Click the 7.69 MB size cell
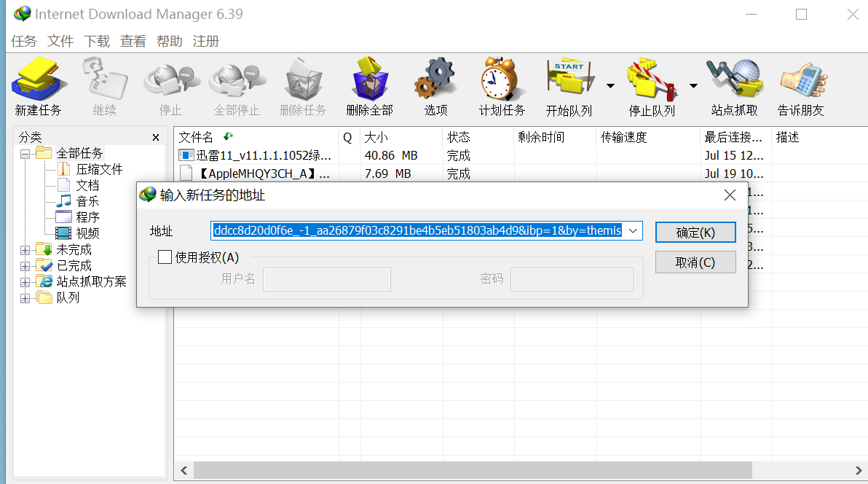This screenshot has width=868, height=484. coord(387,173)
